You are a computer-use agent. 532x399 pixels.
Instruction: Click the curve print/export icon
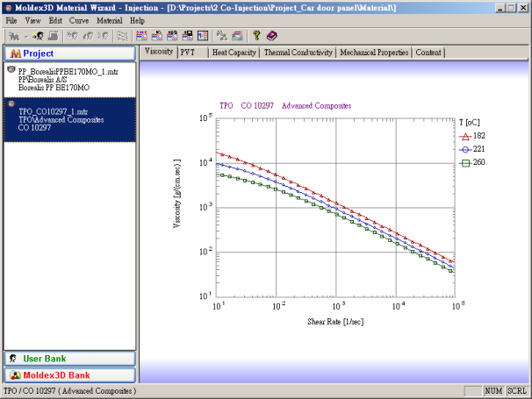coord(238,36)
